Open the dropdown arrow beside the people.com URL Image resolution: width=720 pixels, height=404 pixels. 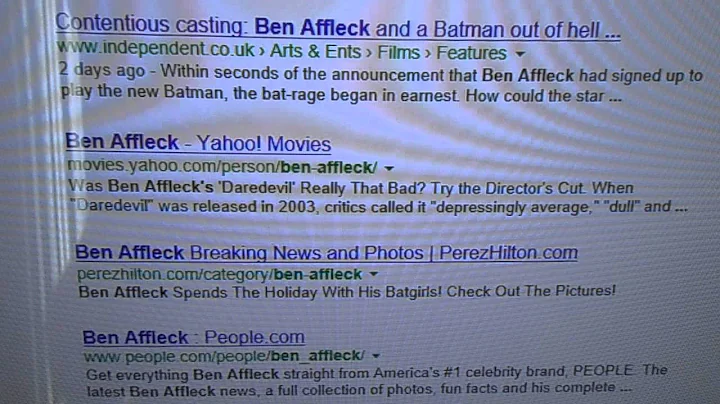(x=376, y=356)
